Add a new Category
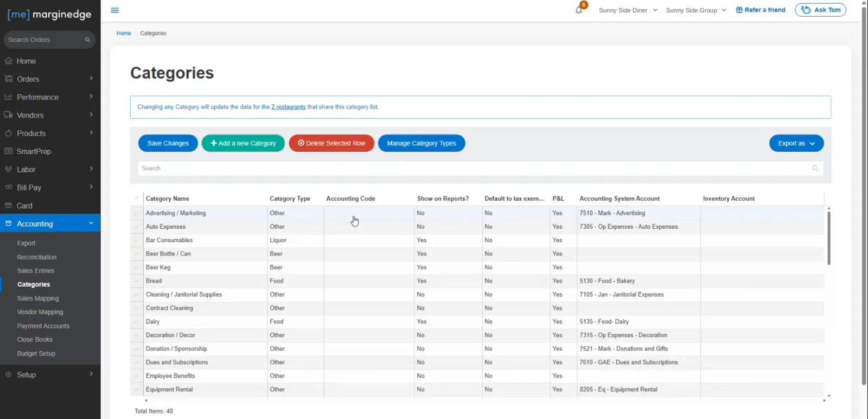 (243, 143)
